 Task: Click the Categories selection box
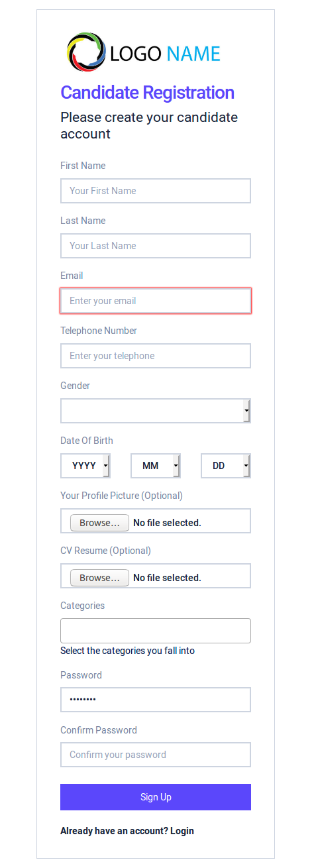156,631
